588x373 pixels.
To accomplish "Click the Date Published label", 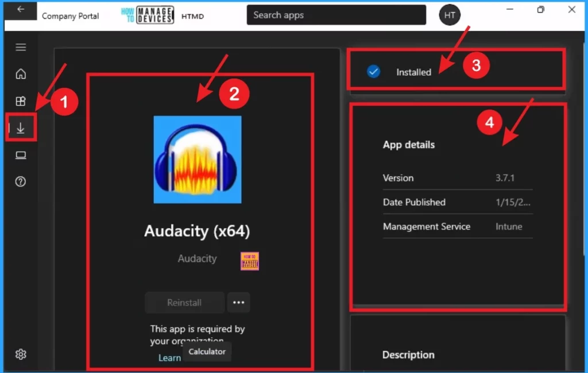I will coord(415,203).
